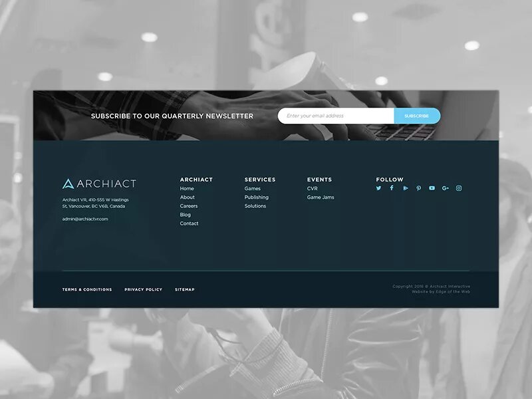Open the About footer link
The height and width of the screenshot is (399, 532).
188,198
